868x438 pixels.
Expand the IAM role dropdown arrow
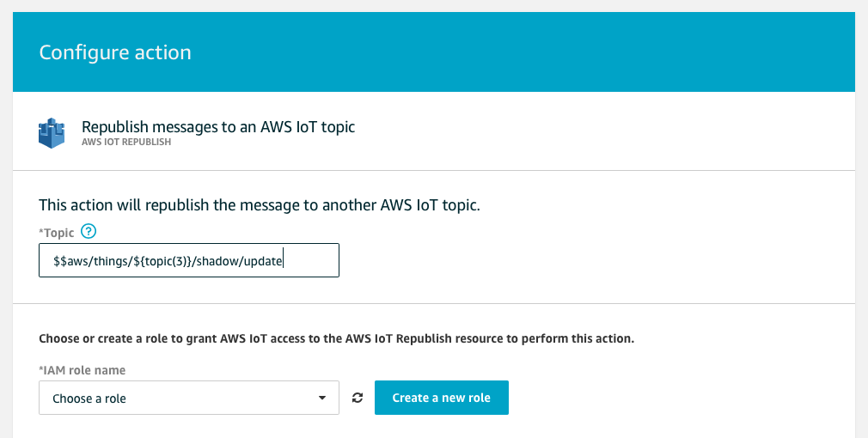coord(322,398)
